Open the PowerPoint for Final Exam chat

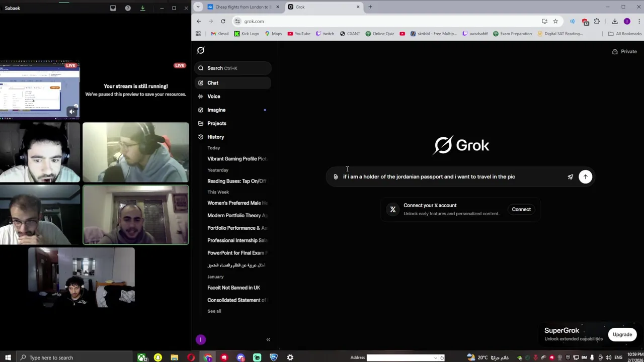click(x=237, y=253)
